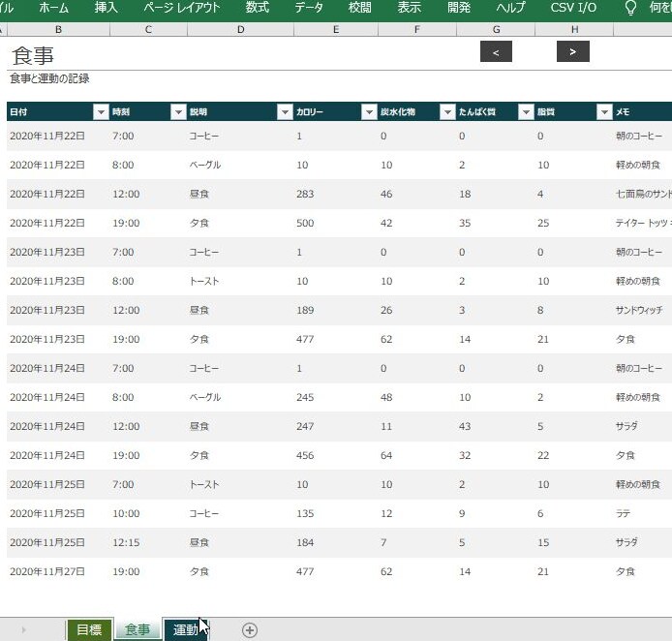Select 2020年11月22日 date in 7:00 row

47,137
